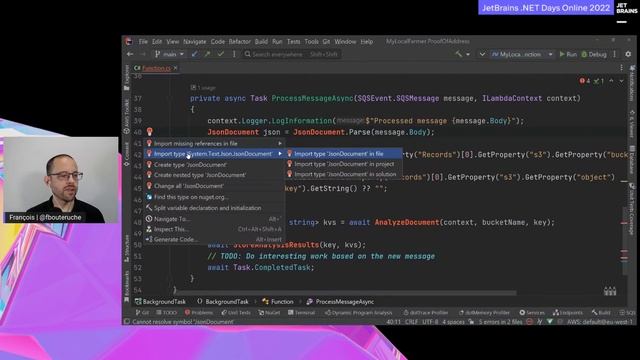Image resolution: width=640 pixels, height=360 pixels.
Task: Open the solution configuration chevron dropdown
Action: tap(482, 54)
